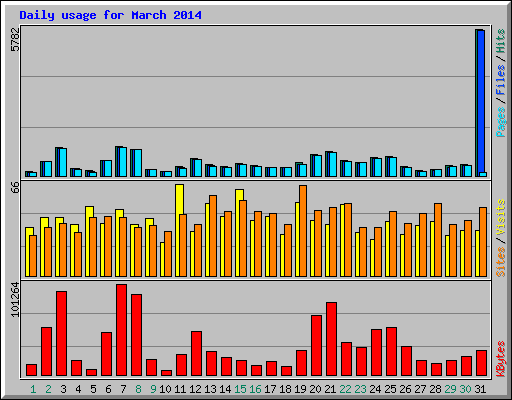512x400 pixels.
Task: Click day 14 on the x-axis
Action: [x=225, y=389]
